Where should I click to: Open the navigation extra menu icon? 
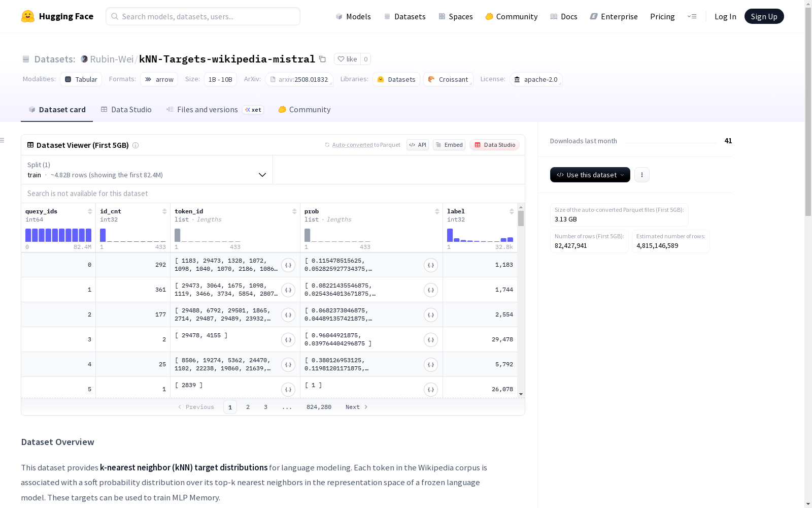[x=692, y=16]
